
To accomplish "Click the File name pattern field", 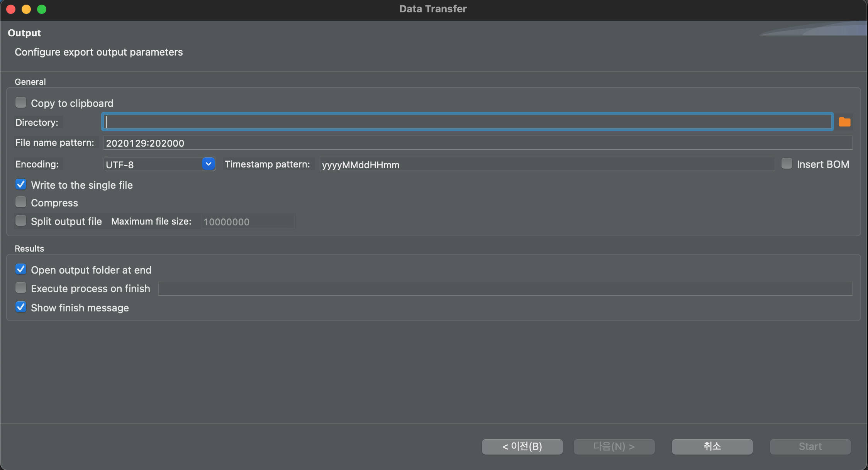I will coord(477,143).
